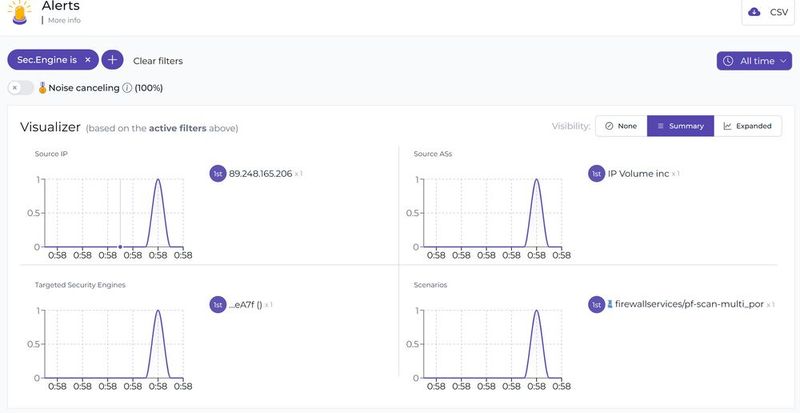Click the CSV cloud download icon
The image size is (800, 413).
click(x=754, y=12)
